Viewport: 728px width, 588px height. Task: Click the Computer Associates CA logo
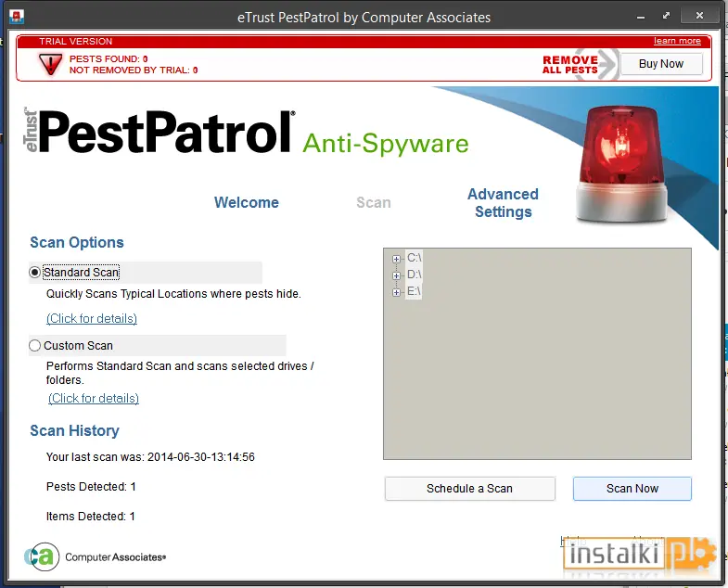(96, 556)
